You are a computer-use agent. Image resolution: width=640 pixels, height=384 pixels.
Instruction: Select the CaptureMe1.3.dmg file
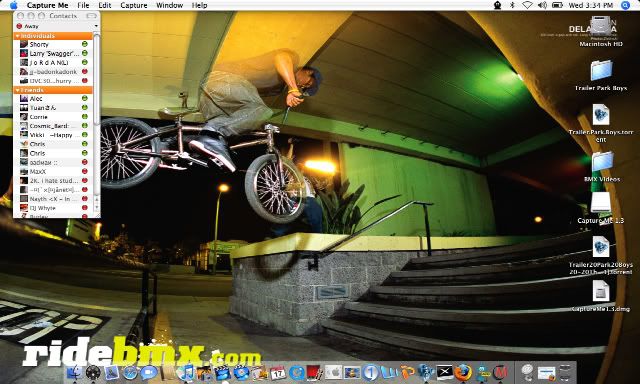click(x=601, y=297)
